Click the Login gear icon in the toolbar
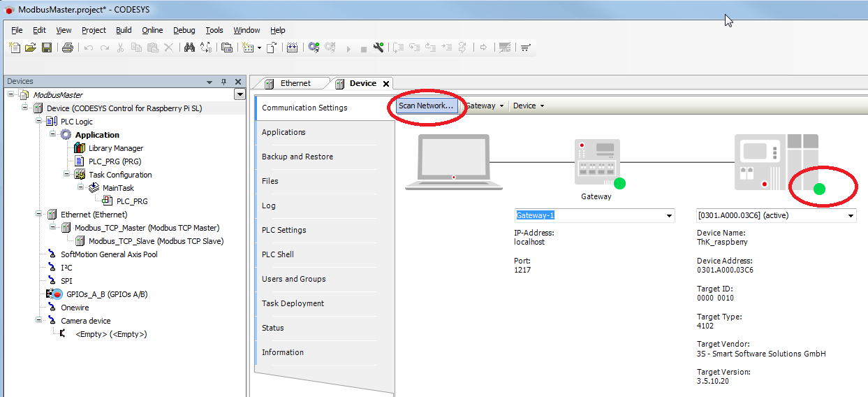 (x=314, y=48)
